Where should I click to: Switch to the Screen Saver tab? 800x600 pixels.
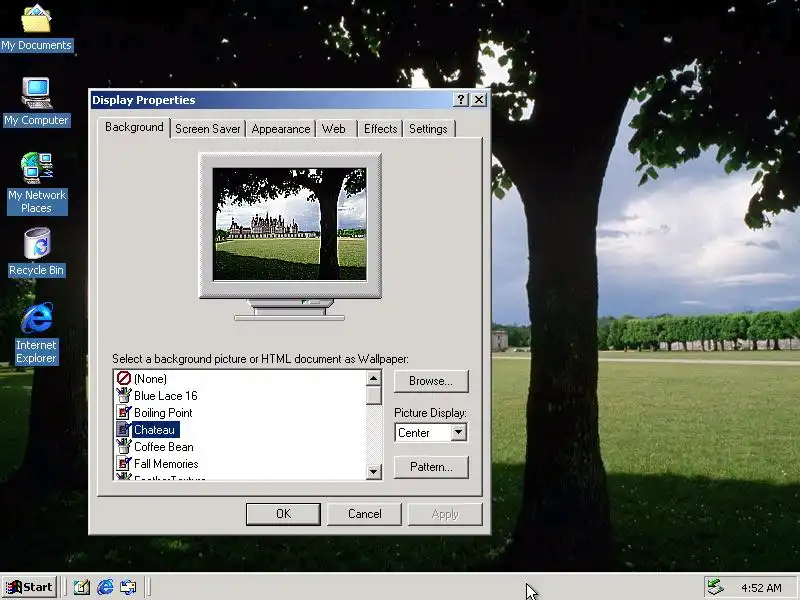click(208, 129)
